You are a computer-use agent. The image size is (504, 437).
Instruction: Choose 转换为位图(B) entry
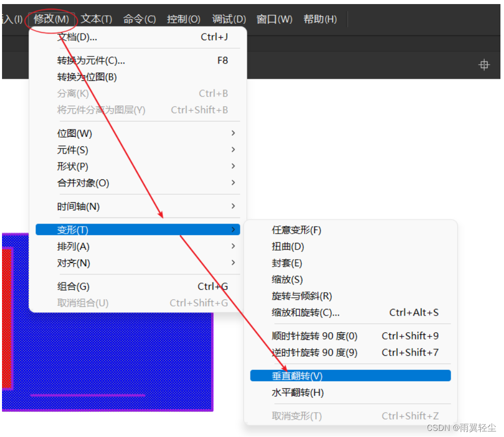pyautogui.click(x=138, y=77)
